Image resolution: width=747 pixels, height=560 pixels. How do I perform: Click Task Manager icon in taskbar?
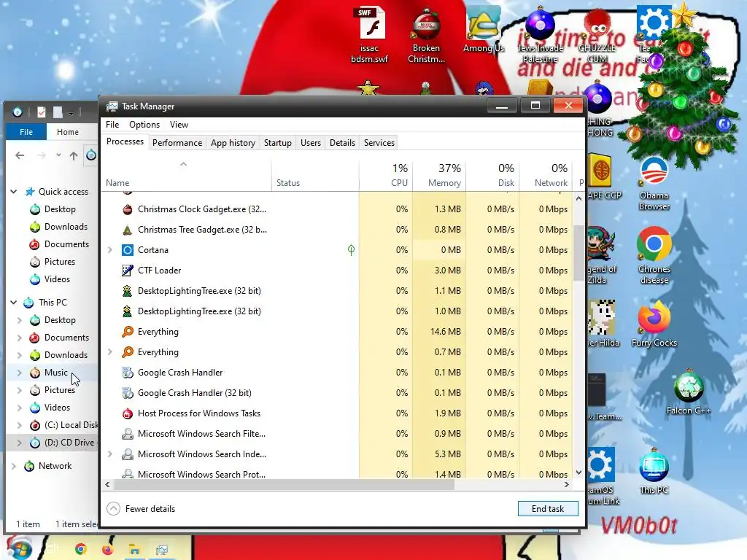click(x=161, y=550)
